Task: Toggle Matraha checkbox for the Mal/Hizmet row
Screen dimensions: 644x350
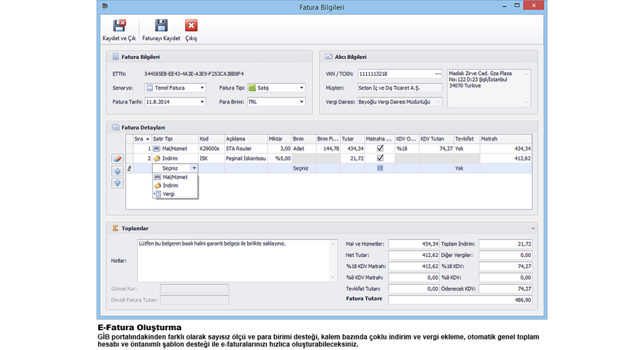Action: pos(380,148)
